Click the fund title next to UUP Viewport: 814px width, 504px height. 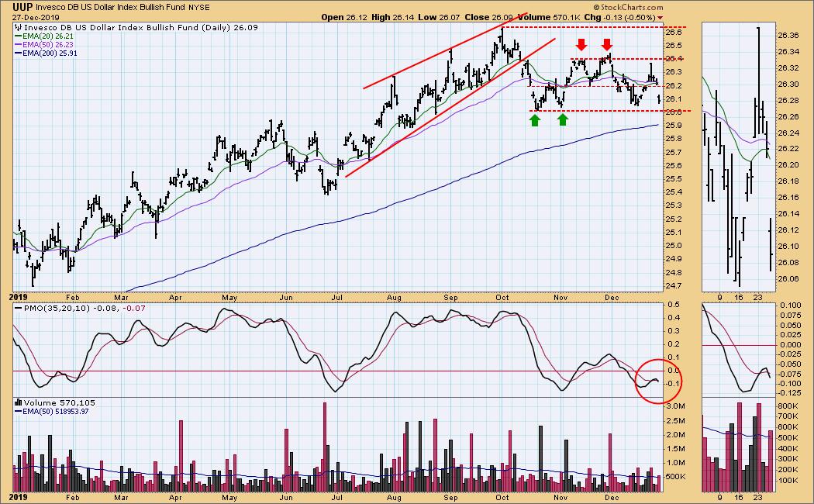110,8
